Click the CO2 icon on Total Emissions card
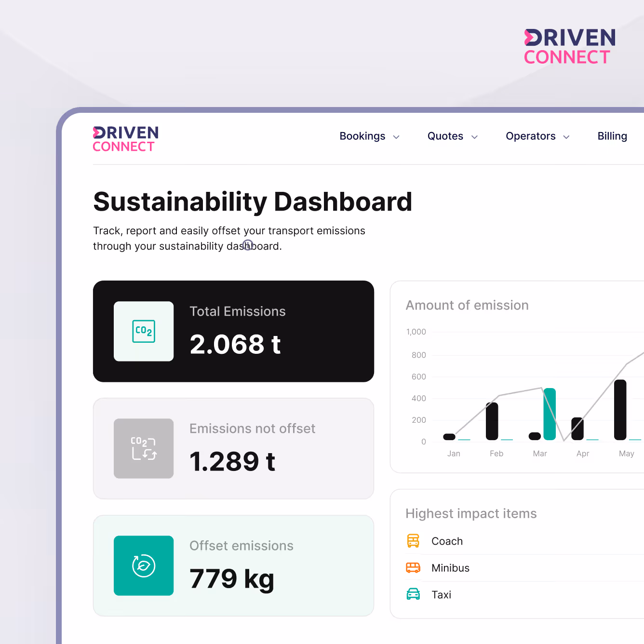The image size is (644, 644). tap(144, 331)
